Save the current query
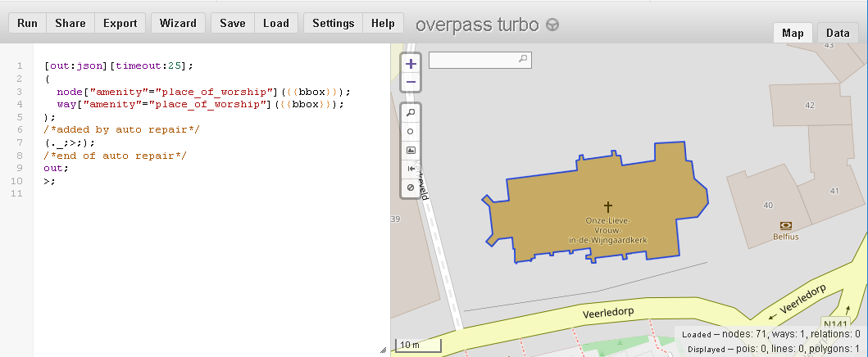 coord(233,23)
